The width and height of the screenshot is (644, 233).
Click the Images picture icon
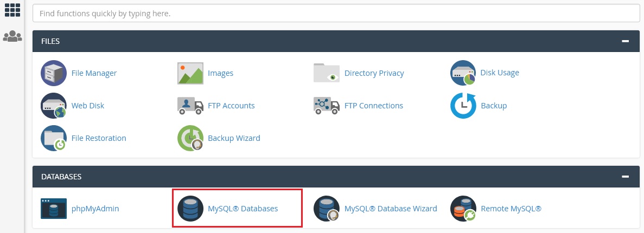pos(190,73)
